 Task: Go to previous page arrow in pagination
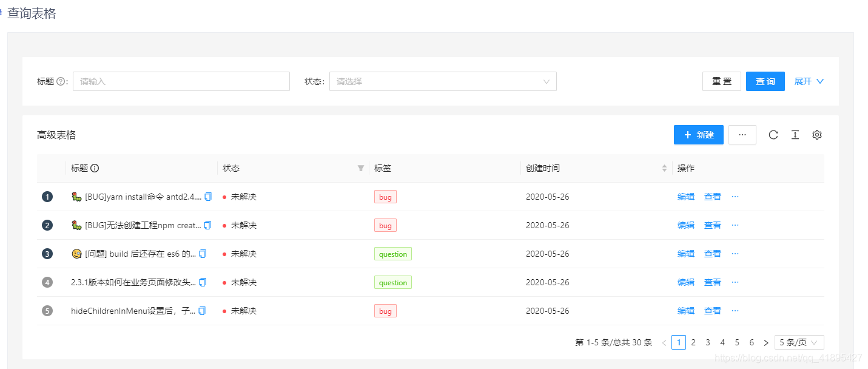(664, 343)
